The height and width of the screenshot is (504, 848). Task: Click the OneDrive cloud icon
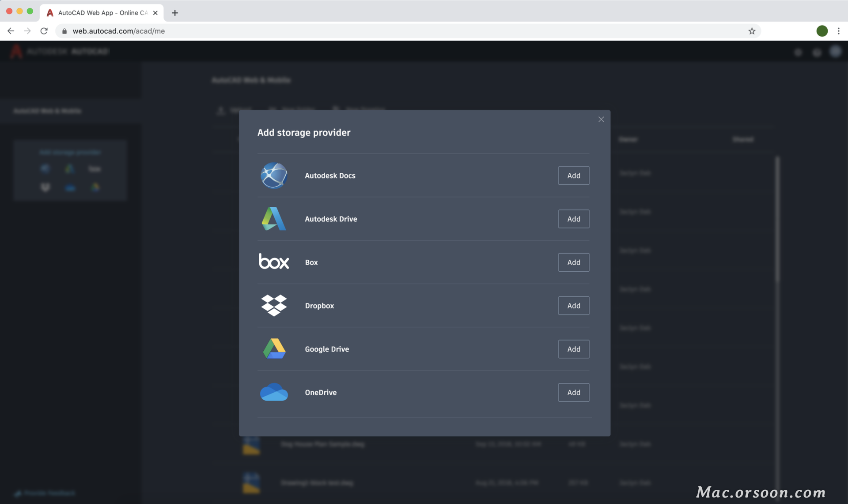click(x=274, y=392)
